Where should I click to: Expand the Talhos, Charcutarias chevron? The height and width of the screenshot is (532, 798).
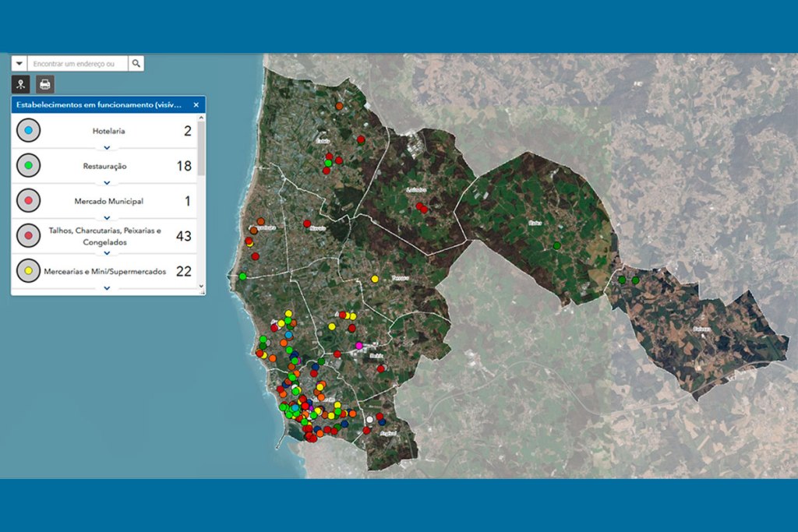point(108,252)
